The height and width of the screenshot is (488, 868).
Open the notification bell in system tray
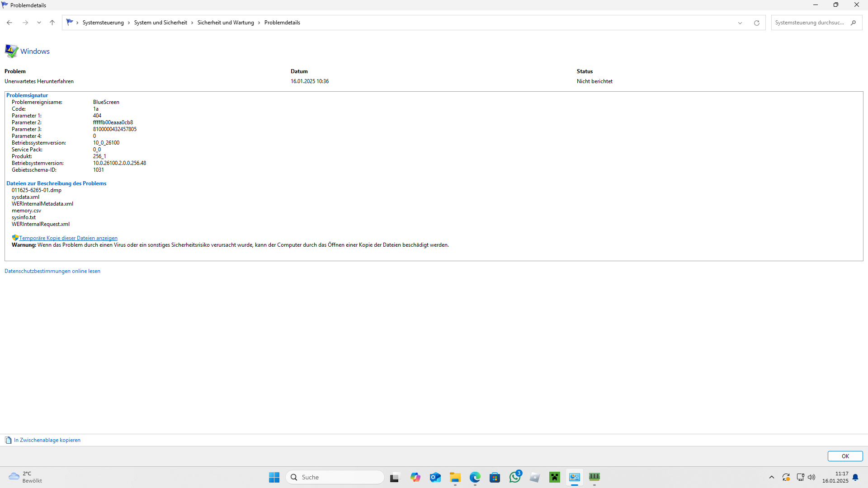(x=855, y=477)
